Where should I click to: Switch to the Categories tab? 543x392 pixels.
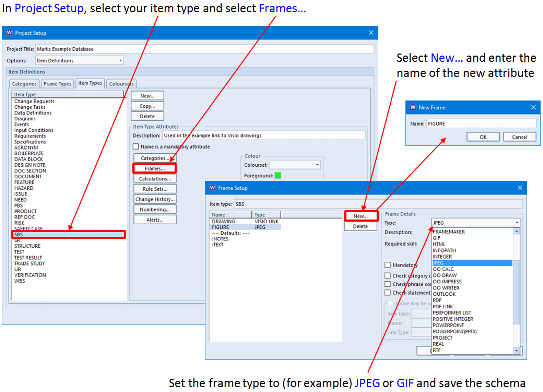click(x=24, y=84)
